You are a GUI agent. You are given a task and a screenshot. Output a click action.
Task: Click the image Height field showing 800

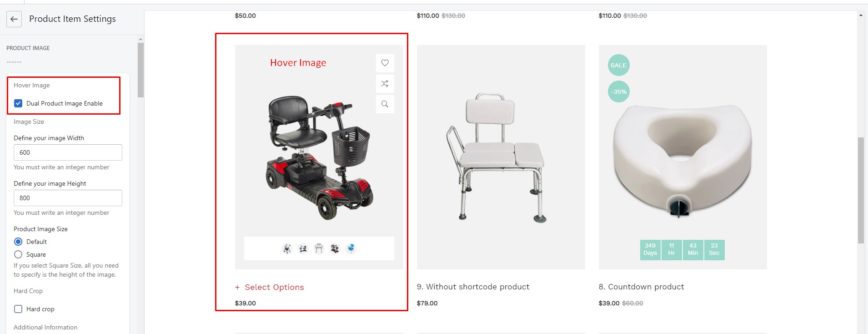pos(68,198)
